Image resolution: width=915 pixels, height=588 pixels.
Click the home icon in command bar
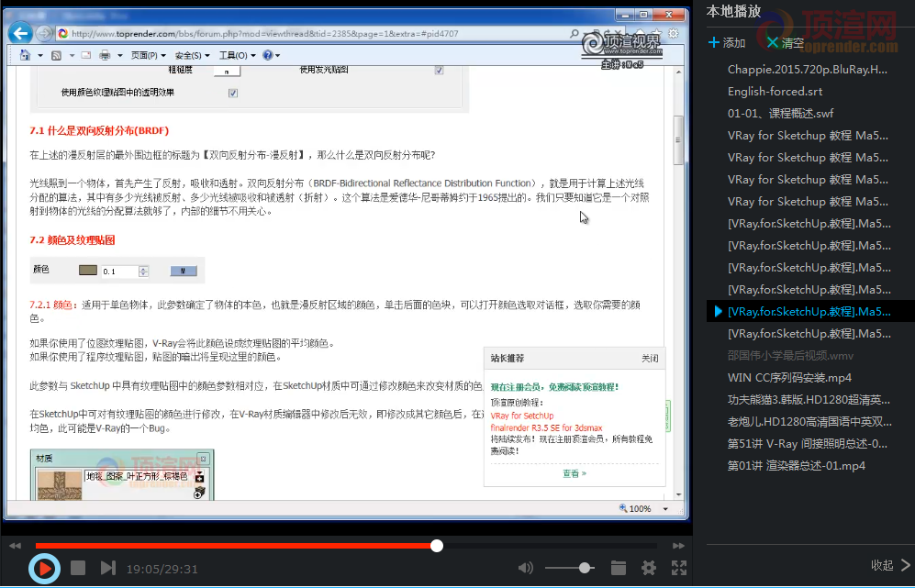25,55
